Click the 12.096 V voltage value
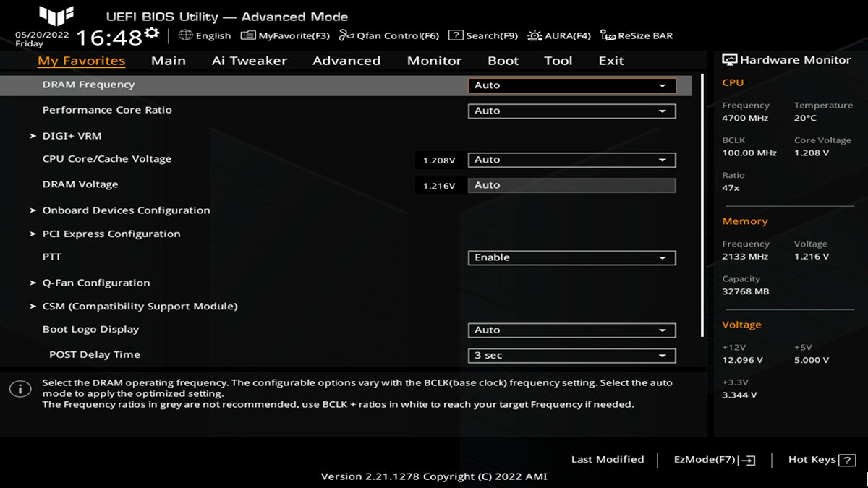868x488 pixels. coord(742,360)
